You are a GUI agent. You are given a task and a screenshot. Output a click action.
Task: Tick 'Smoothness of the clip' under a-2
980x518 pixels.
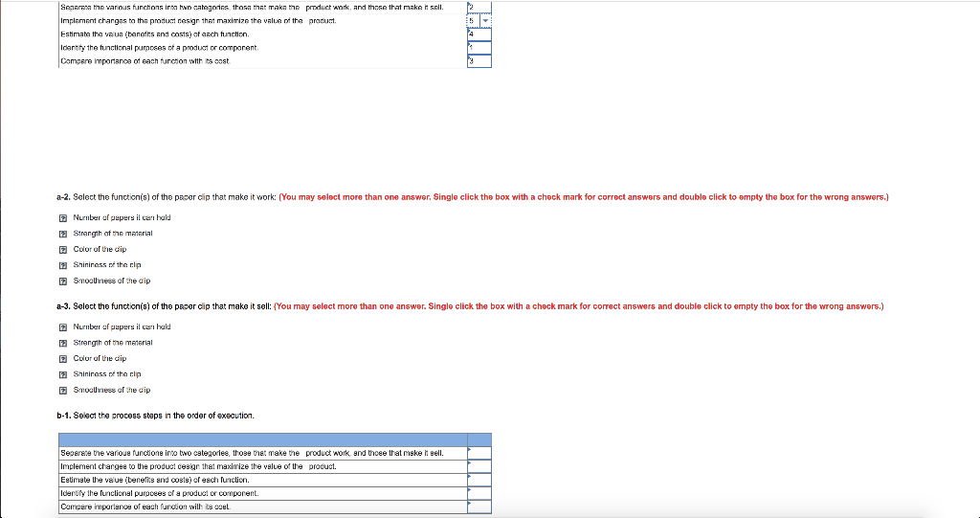tap(62, 282)
